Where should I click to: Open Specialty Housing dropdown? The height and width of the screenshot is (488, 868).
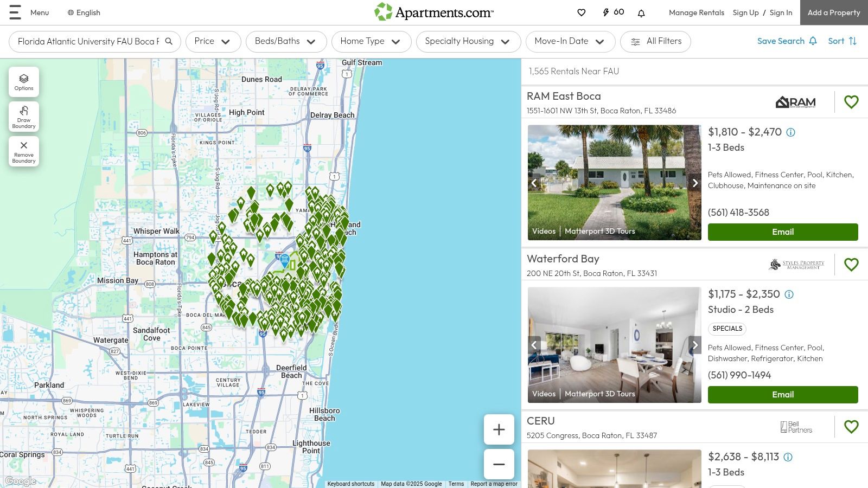tap(468, 41)
